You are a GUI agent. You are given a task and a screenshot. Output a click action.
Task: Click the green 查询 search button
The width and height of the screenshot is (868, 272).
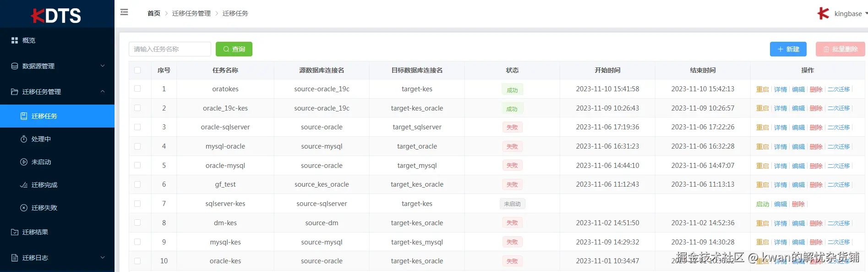(234, 49)
